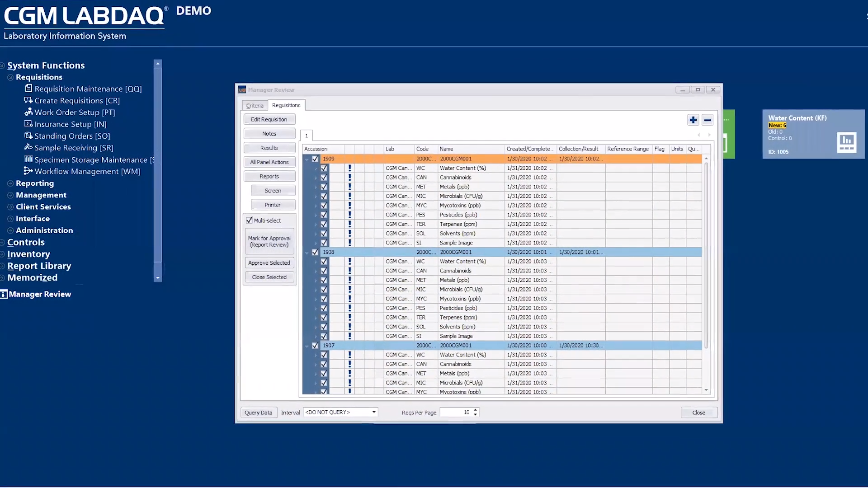The width and height of the screenshot is (868, 488).
Task: Select the Requisitions tab
Action: pos(286,105)
